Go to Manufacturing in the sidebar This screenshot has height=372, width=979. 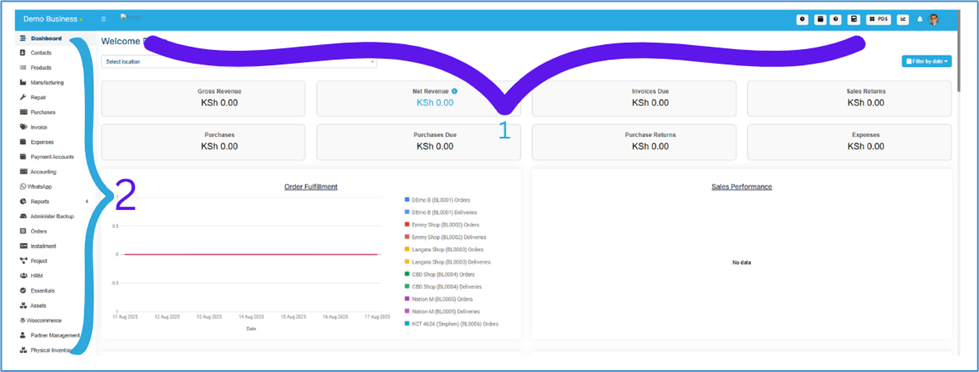[47, 82]
